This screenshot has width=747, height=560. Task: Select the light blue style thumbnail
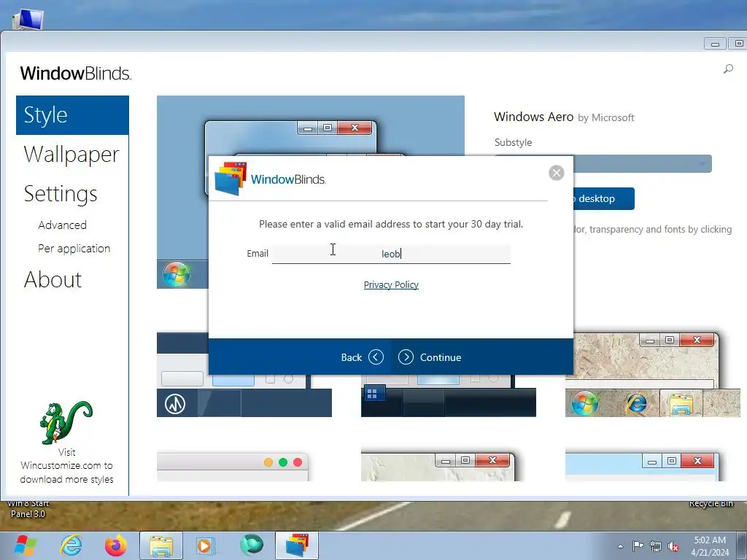(642, 466)
